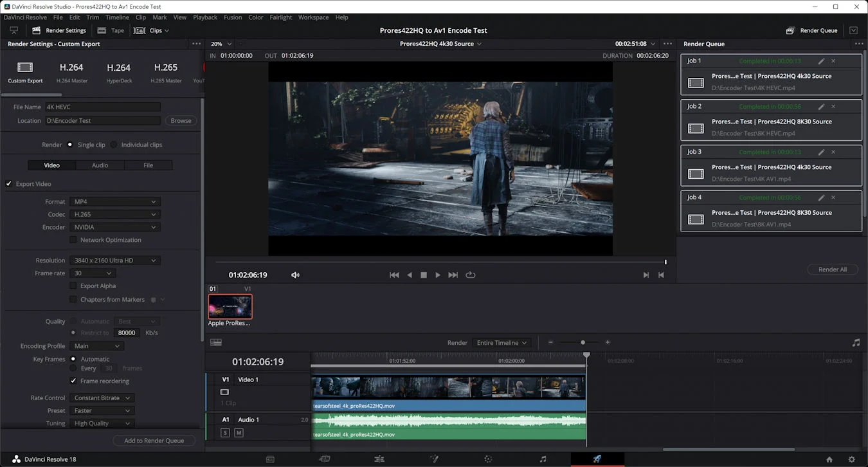Jump to last frame in viewer

pos(453,275)
